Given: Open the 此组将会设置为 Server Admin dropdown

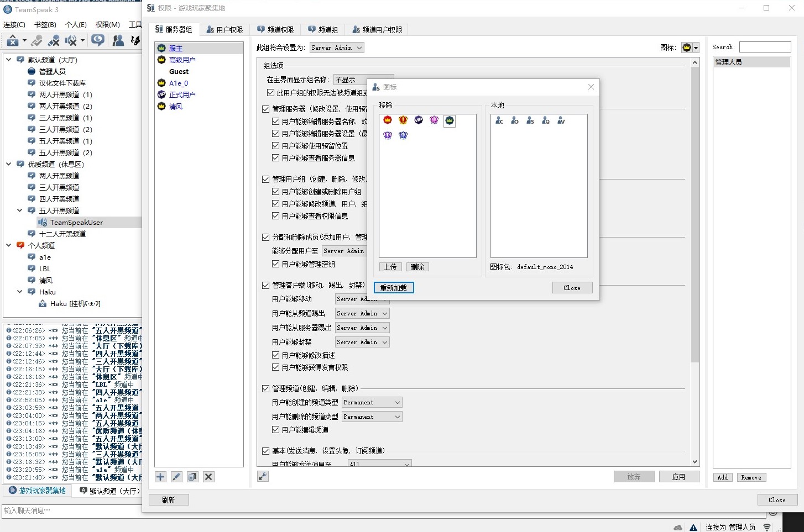Looking at the screenshot, I should (337, 48).
